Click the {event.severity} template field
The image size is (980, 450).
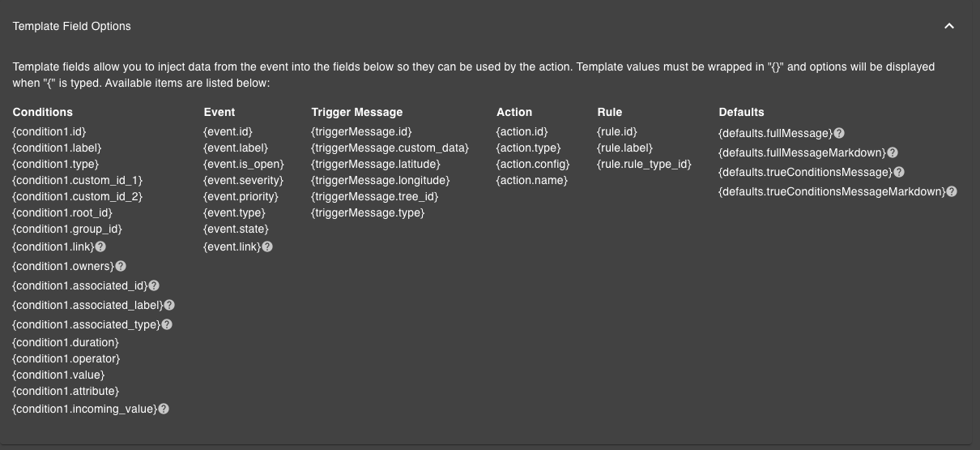pos(244,180)
